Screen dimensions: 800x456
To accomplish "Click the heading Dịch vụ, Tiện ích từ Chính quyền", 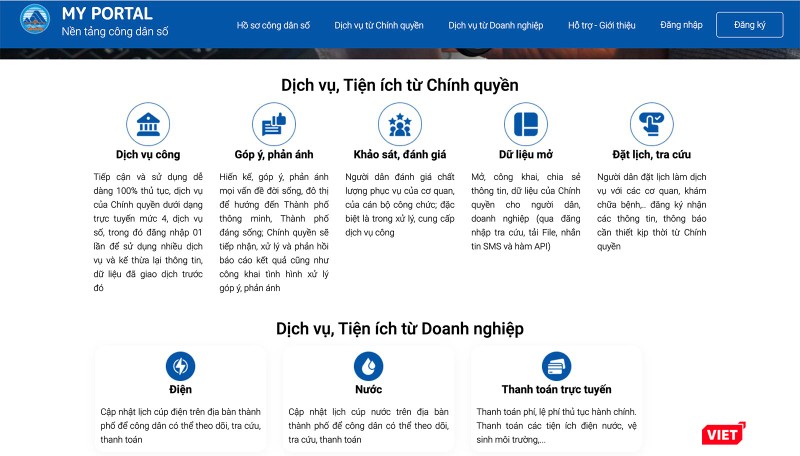I will coord(400,85).
